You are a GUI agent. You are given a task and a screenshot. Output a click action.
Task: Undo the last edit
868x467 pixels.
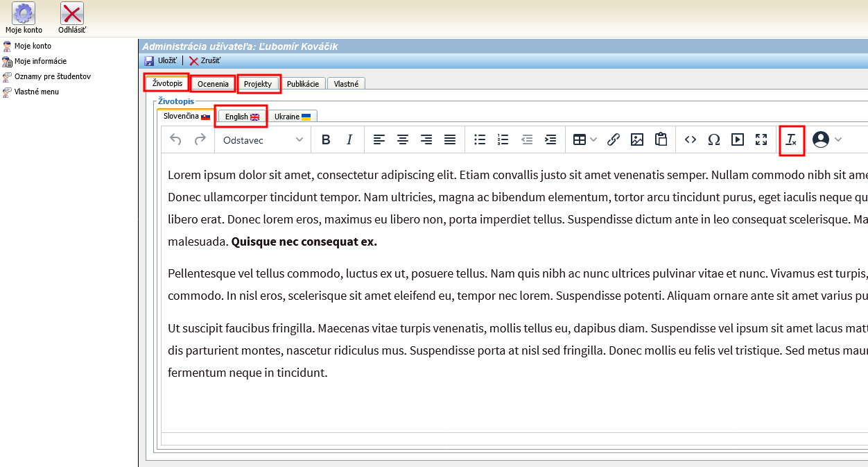pyautogui.click(x=176, y=139)
